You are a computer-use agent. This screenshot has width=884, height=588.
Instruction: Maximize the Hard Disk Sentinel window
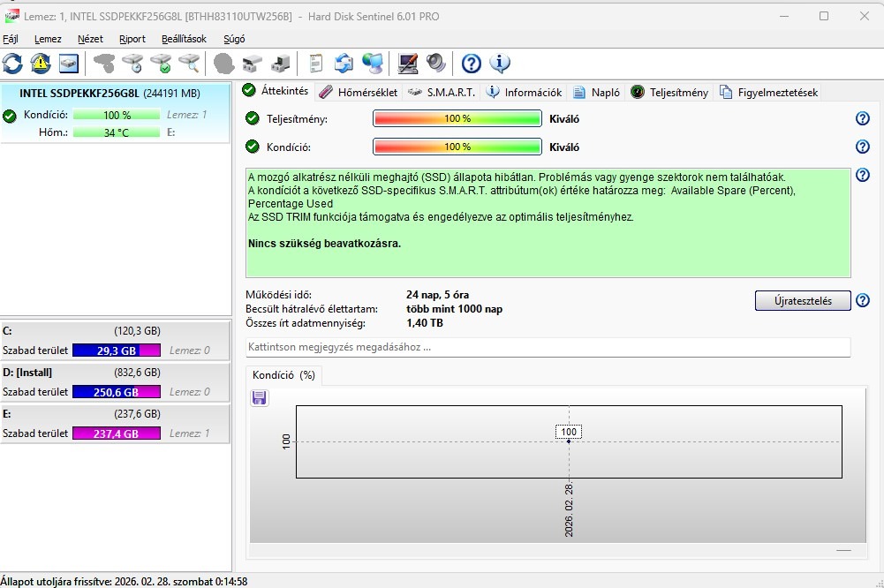[824, 16]
